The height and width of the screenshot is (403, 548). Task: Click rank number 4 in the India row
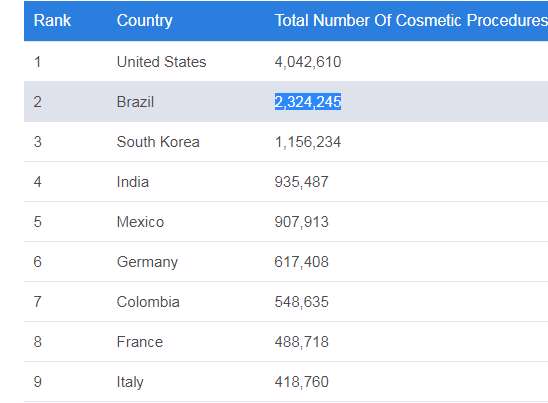[37, 182]
